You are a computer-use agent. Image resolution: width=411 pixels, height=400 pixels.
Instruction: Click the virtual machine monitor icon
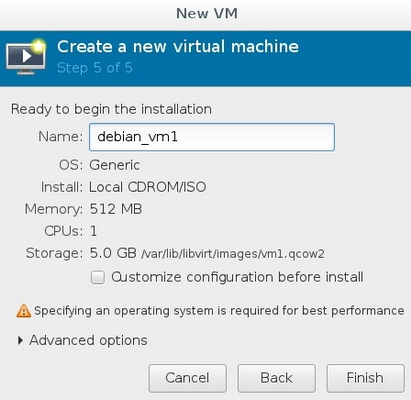[26, 57]
